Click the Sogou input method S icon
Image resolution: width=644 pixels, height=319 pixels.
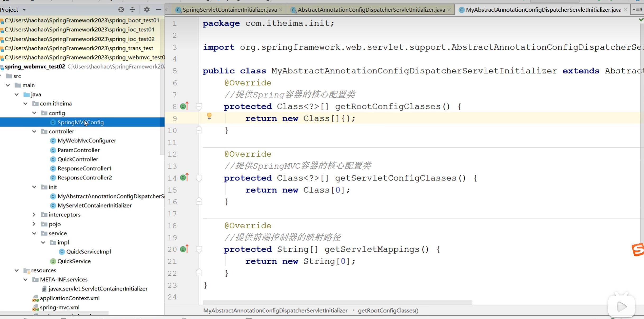click(638, 249)
